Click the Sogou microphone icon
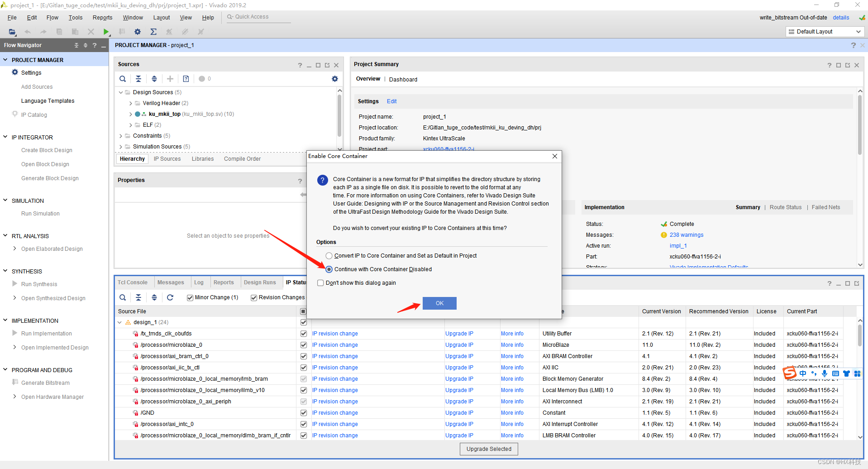Screen dimensions: 868x469 (x=825, y=373)
